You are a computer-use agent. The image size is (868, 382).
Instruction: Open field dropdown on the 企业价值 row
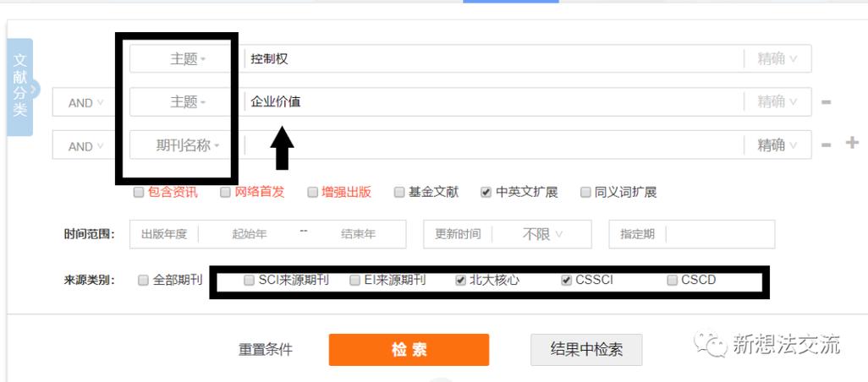click(187, 101)
